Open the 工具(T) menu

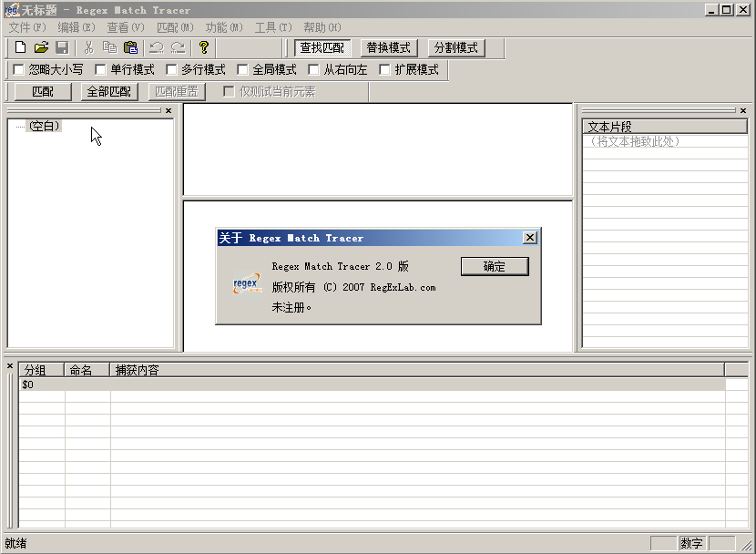click(x=273, y=27)
